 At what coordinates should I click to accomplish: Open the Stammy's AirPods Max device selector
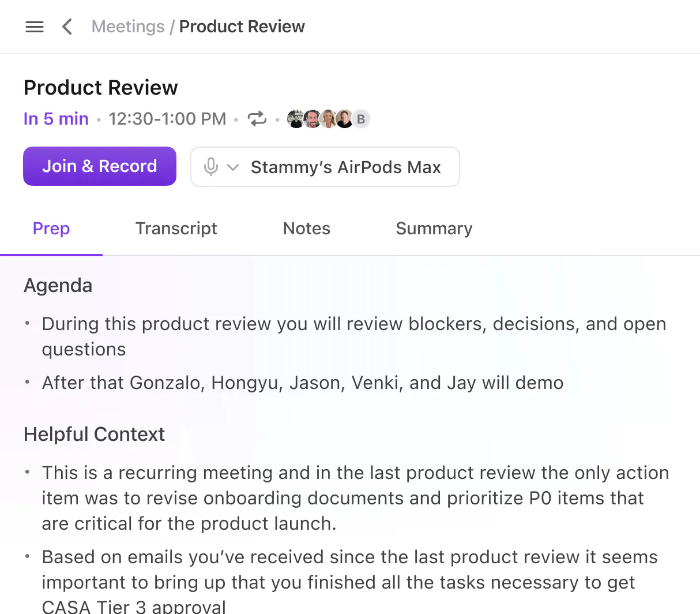tap(345, 167)
